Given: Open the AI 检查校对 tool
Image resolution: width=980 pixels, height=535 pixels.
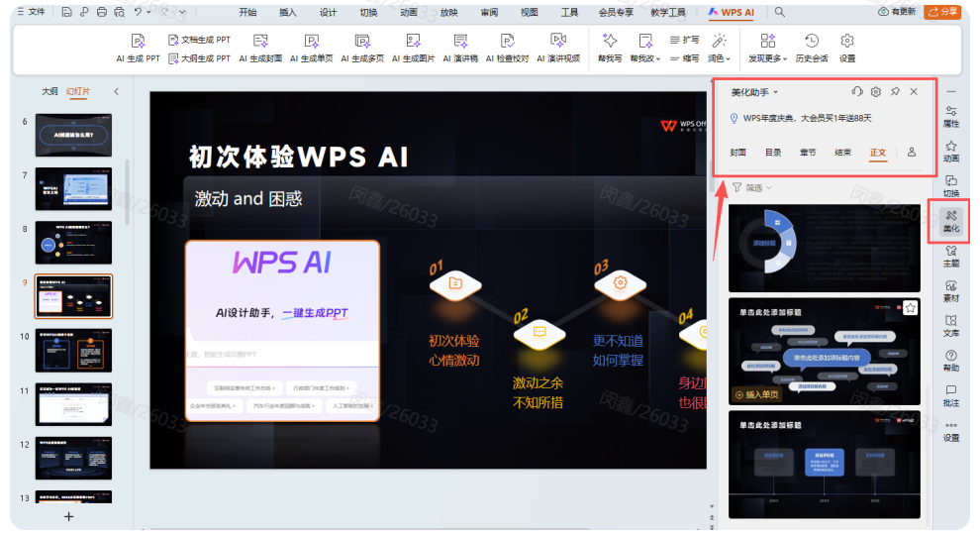Looking at the screenshot, I should pos(507,49).
